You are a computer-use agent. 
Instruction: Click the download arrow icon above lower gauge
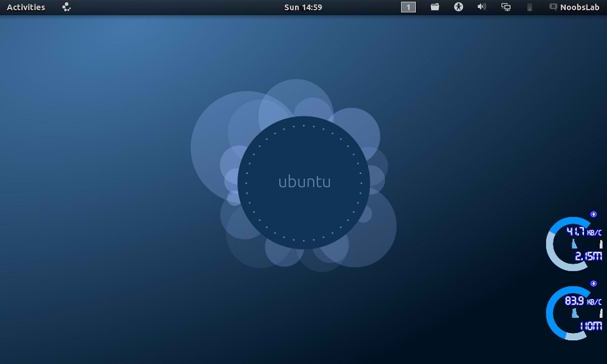594,283
